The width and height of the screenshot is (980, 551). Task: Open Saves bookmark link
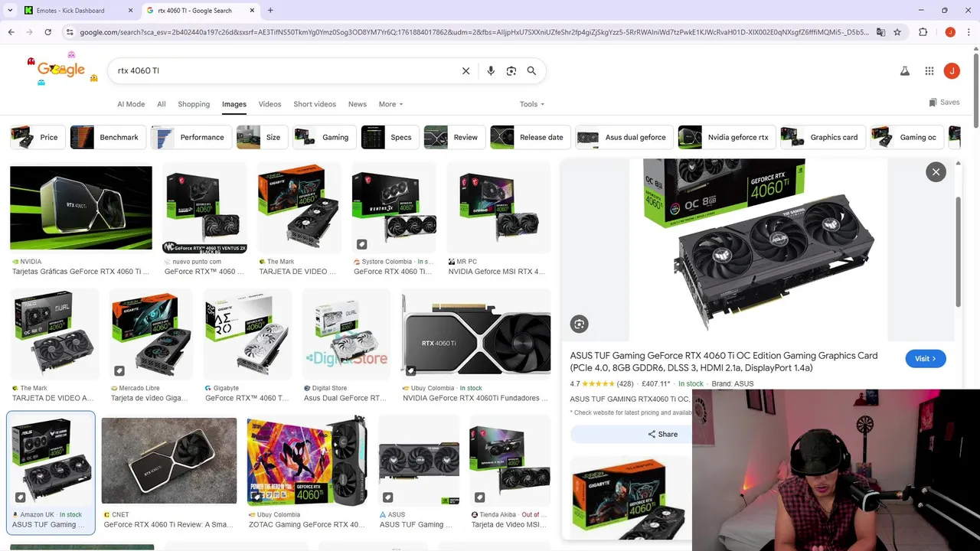944,102
